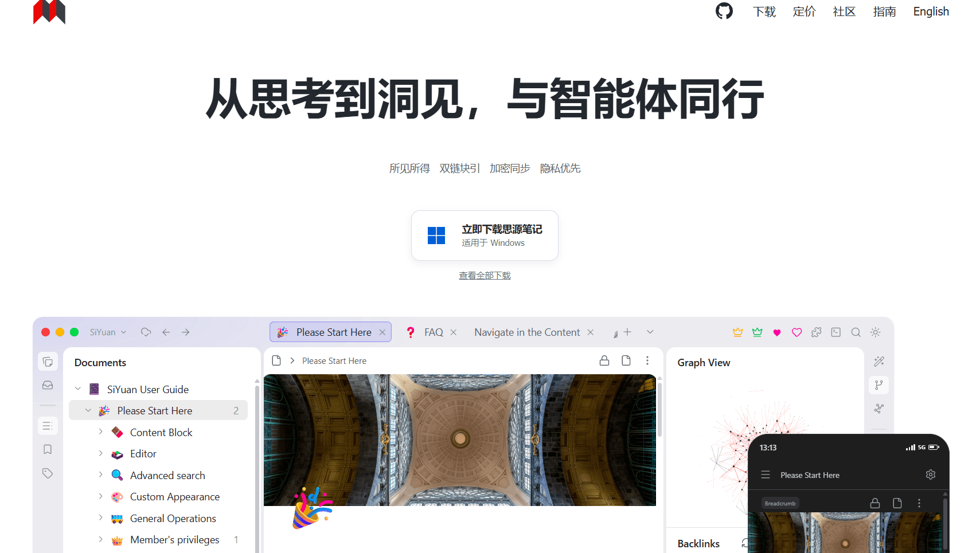Click the cloud sync icon in app toolbar

(146, 332)
